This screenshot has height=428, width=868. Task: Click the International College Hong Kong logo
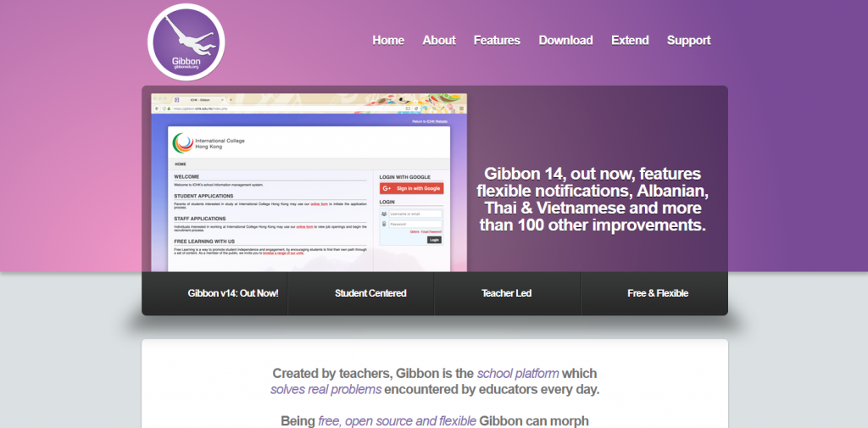click(183, 143)
